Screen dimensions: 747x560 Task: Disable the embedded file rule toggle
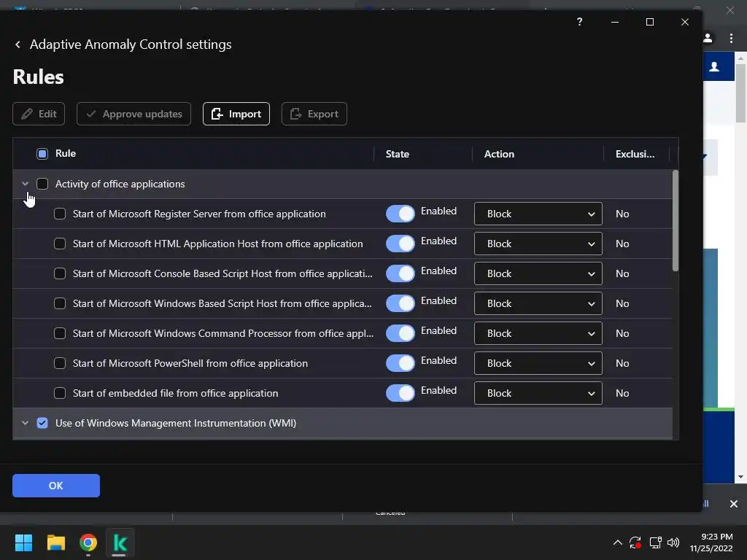tap(400, 393)
